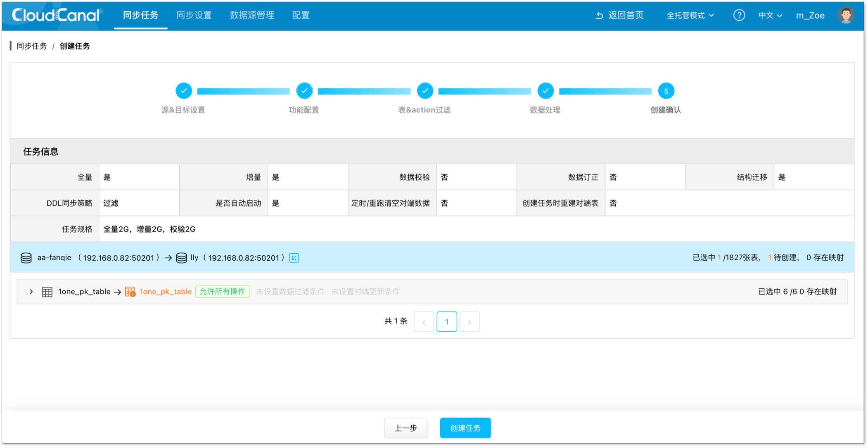Click the database icon beside aa-fanqie

(x=26, y=257)
